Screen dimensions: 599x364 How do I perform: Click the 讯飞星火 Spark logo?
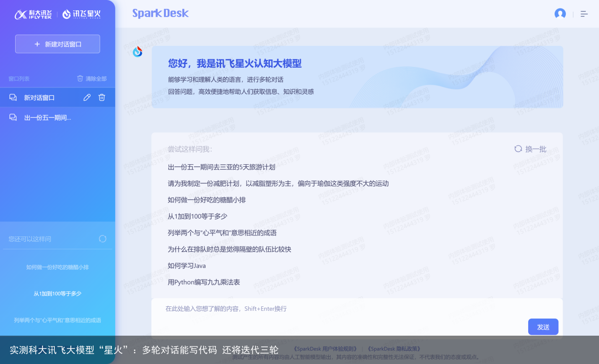coord(81,15)
